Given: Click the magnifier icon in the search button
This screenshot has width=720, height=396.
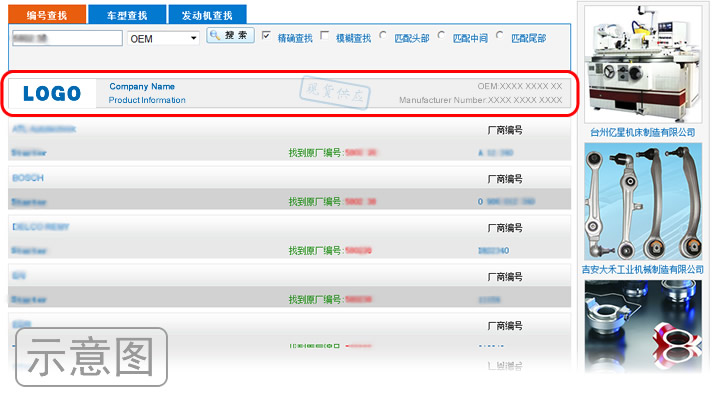Looking at the screenshot, I should [215, 35].
